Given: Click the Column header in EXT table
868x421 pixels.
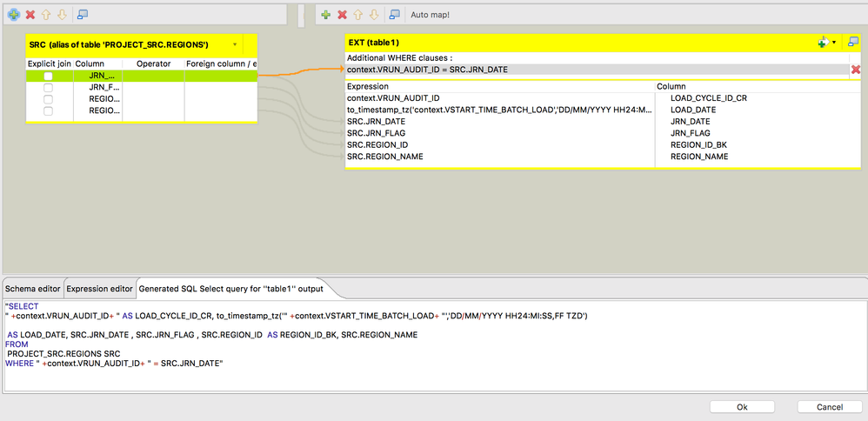Looking at the screenshot, I should pos(758,86).
